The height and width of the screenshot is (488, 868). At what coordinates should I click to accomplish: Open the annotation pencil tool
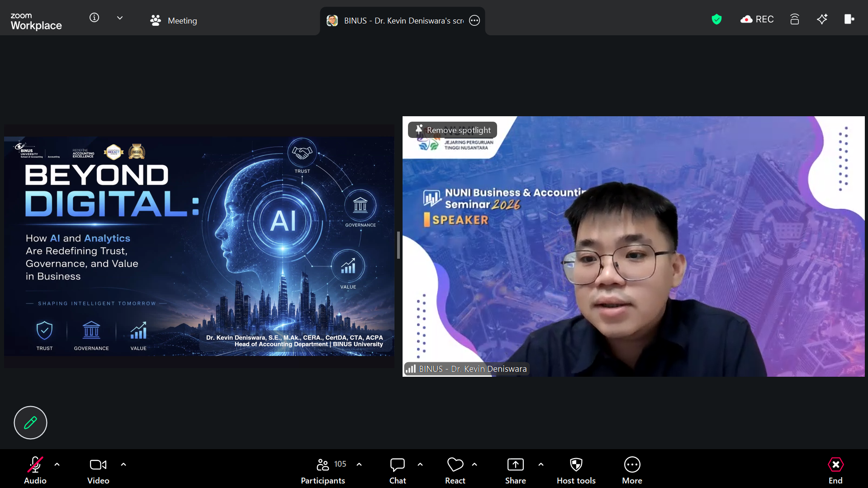[x=30, y=422]
